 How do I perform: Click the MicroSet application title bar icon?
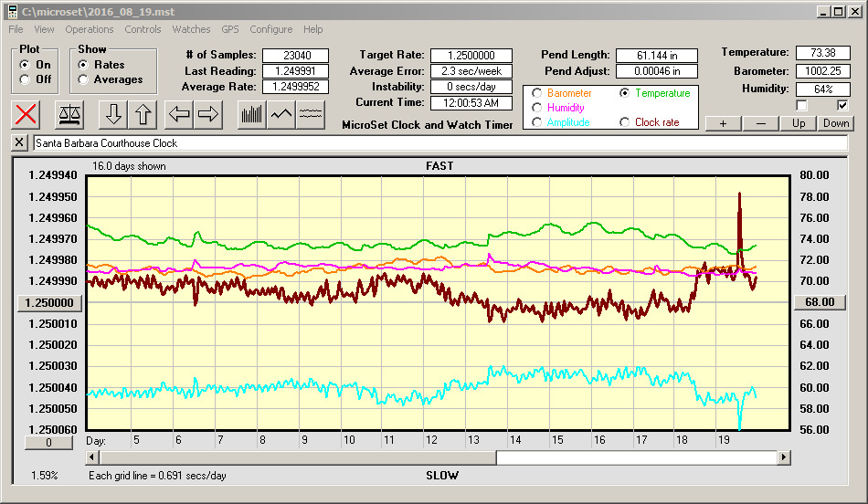[12, 12]
